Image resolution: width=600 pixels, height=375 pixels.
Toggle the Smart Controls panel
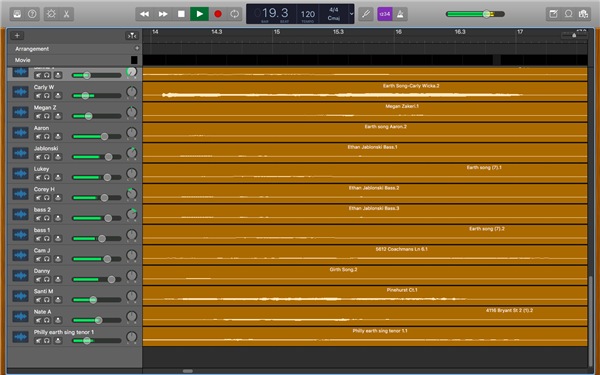pos(51,14)
